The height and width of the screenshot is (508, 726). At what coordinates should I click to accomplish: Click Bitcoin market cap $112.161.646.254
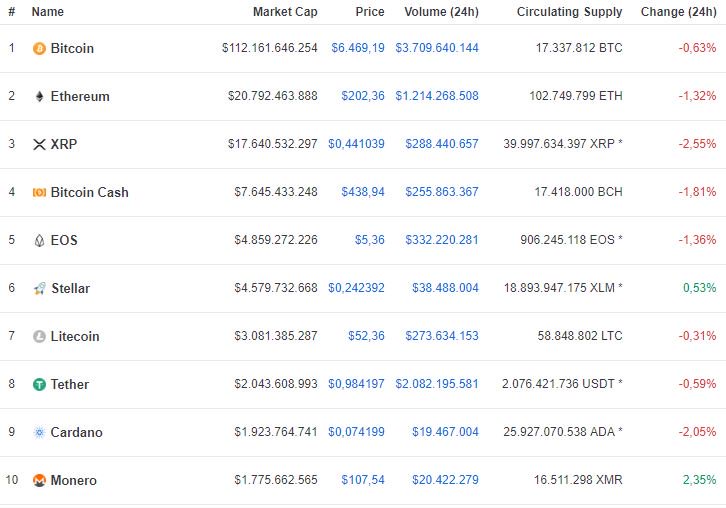pos(270,48)
